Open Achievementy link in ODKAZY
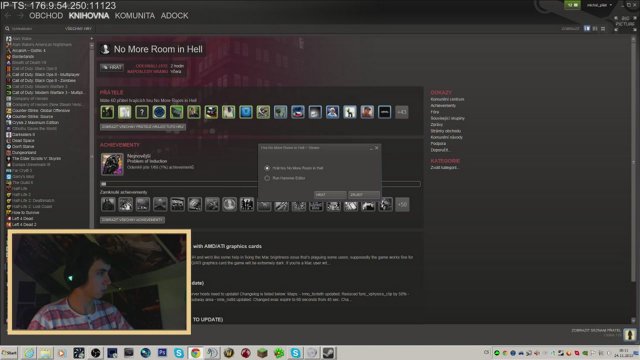 (443, 105)
